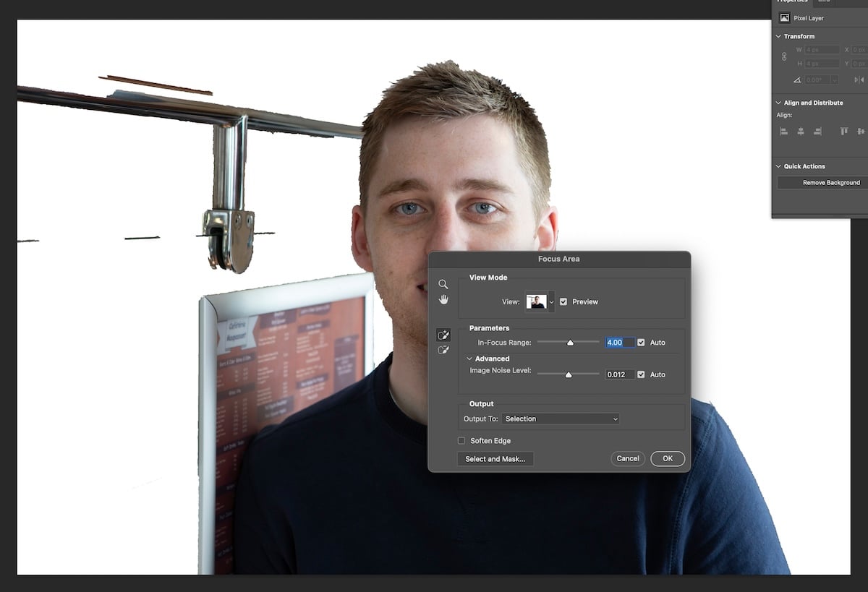868x592 pixels.
Task: Select the Hand tool in Focus Area dialog
Action: 443,299
